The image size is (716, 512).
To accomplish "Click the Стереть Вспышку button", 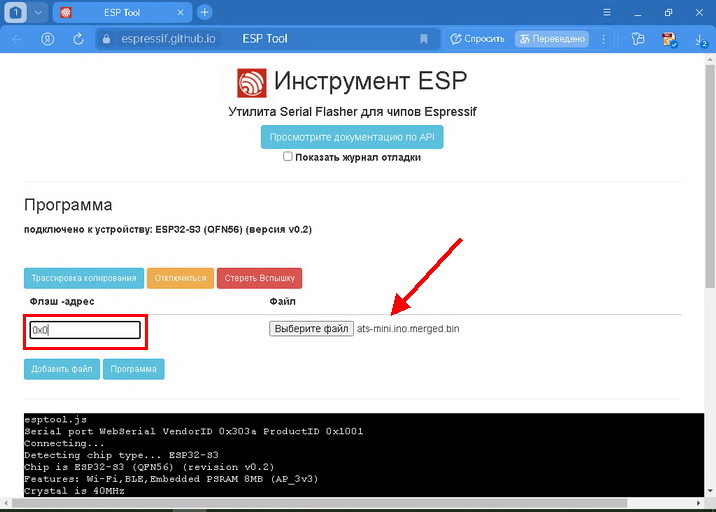I will click(259, 278).
